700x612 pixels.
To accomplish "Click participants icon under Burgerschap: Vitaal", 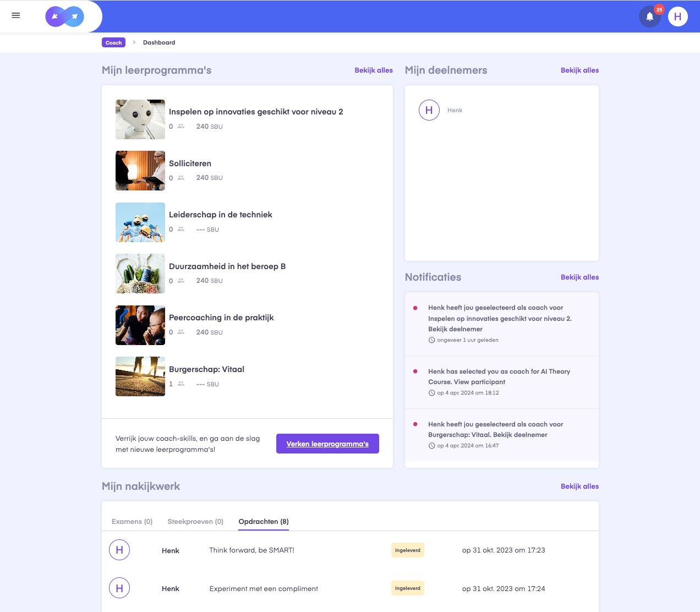I will (x=181, y=384).
